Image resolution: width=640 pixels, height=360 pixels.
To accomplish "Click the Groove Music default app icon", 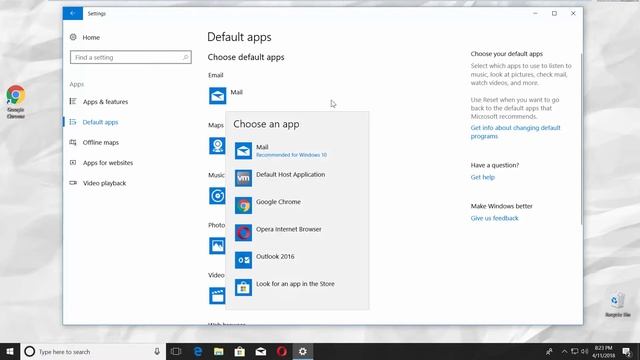I will click(217, 196).
